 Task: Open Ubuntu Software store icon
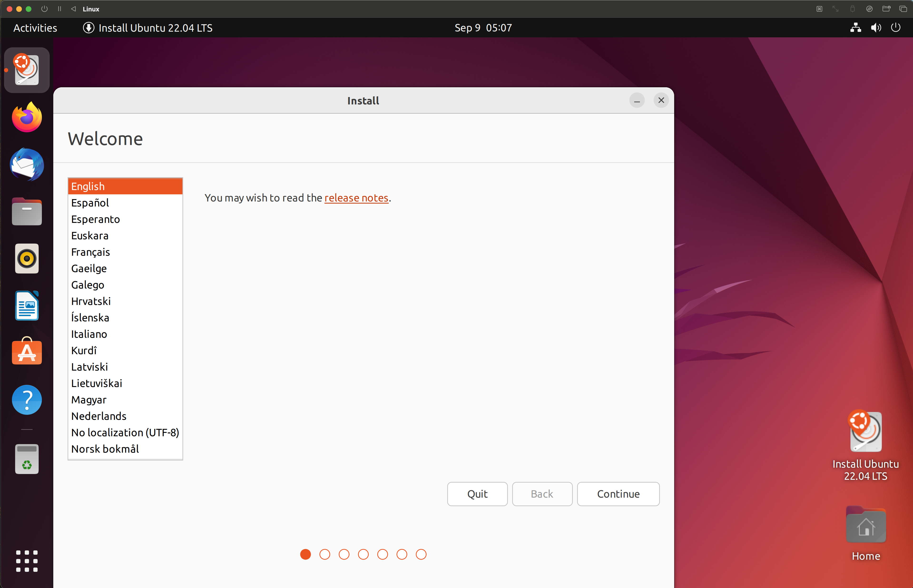coord(27,352)
